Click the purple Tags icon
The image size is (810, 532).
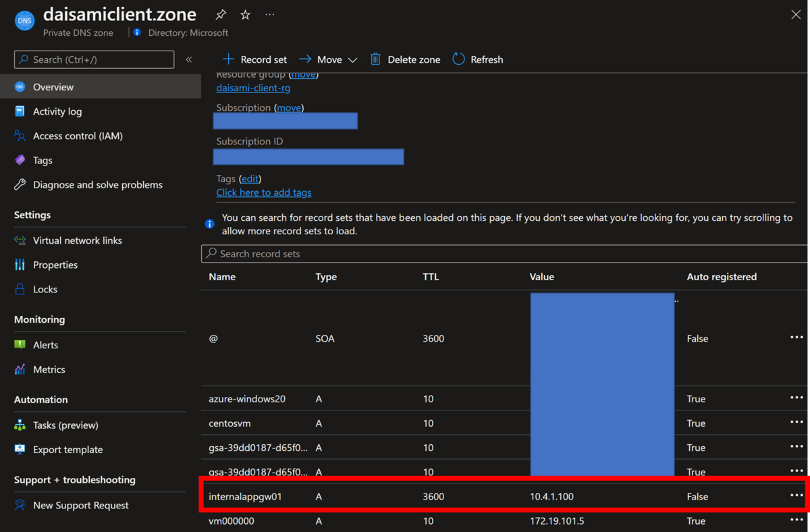tap(20, 160)
